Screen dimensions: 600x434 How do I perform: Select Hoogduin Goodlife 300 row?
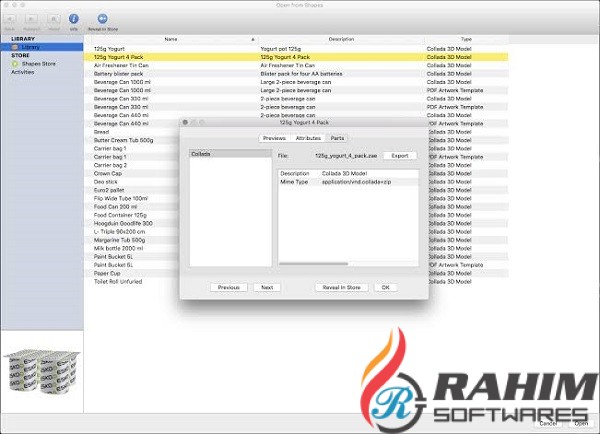[x=132, y=224]
